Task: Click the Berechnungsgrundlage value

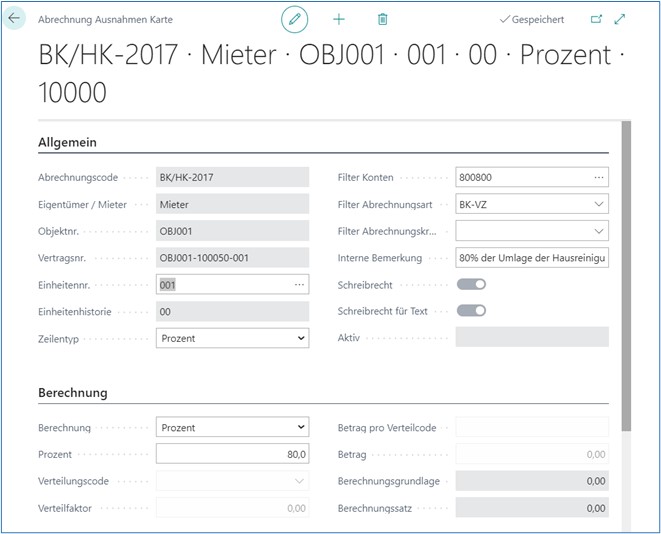Action: [532, 481]
